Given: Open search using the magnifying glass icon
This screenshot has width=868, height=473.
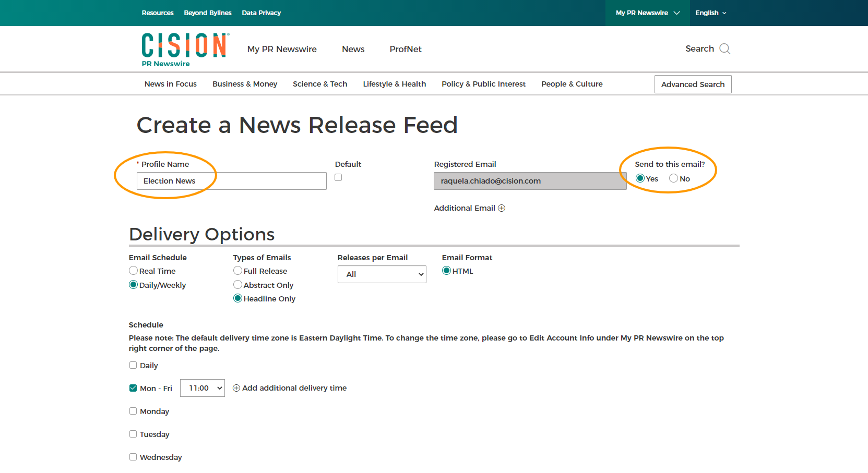Looking at the screenshot, I should pos(725,48).
